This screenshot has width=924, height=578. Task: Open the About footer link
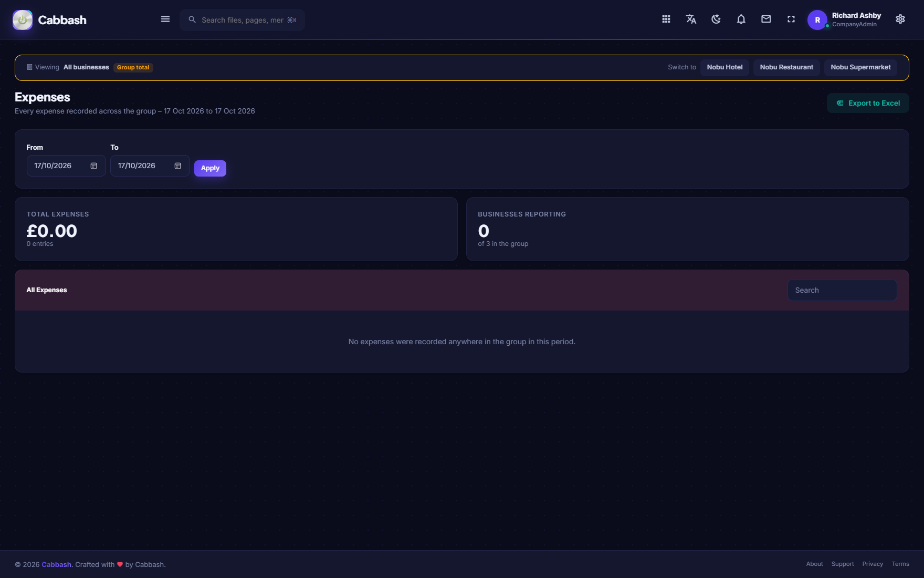[814, 564]
